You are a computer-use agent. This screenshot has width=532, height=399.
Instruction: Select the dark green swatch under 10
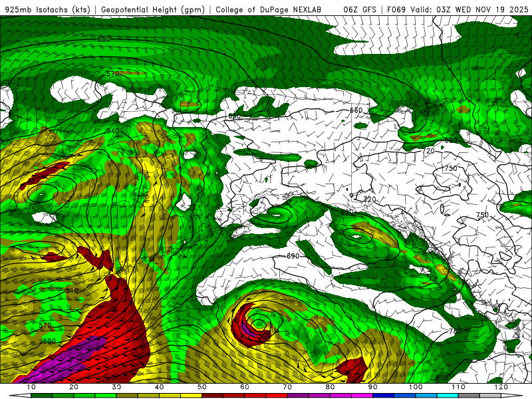[41, 396]
